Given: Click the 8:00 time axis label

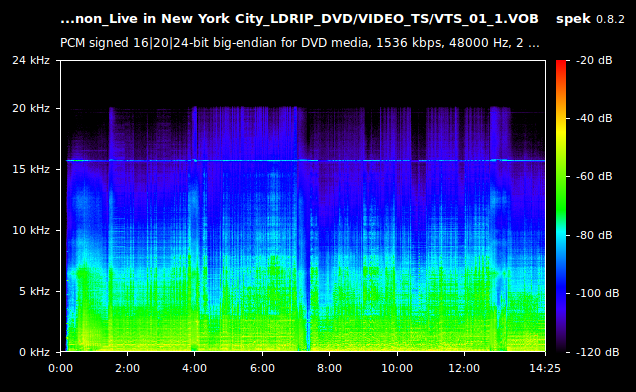Looking at the screenshot, I should [x=329, y=368].
